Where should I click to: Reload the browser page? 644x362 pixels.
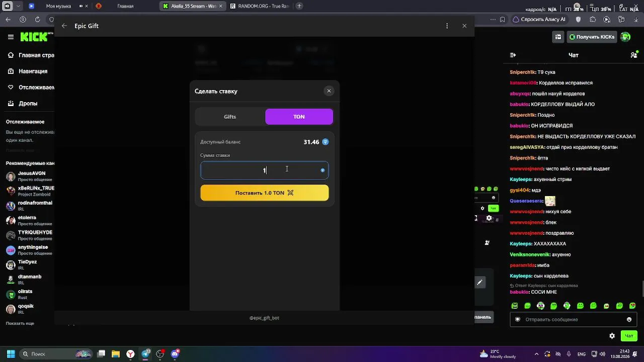point(37,20)
